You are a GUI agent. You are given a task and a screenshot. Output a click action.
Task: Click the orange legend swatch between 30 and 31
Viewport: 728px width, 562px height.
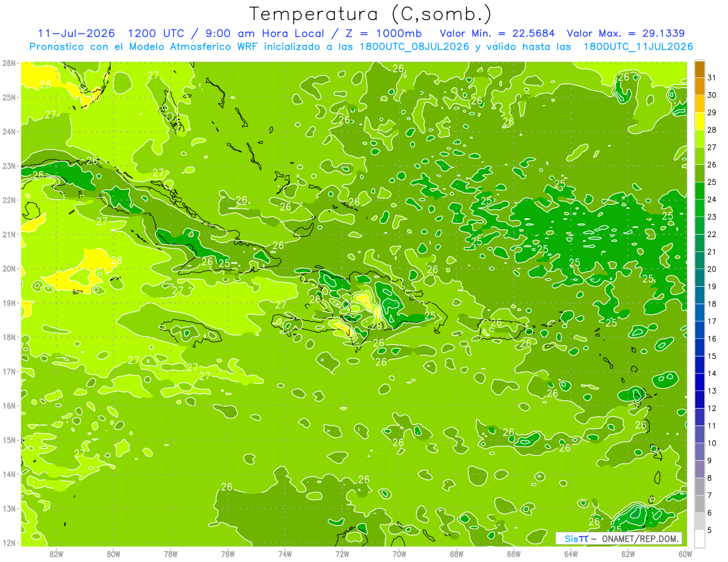[x=699, y=87]
